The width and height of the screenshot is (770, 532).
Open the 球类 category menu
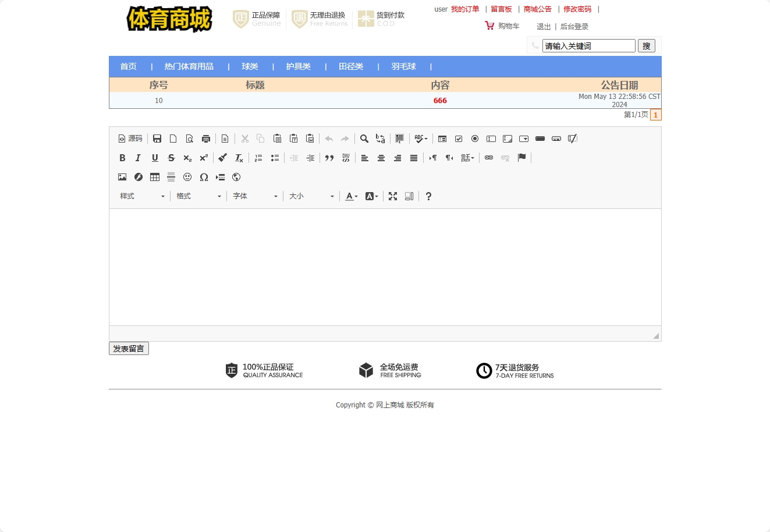pyautogui.click(x=250, y=66)
